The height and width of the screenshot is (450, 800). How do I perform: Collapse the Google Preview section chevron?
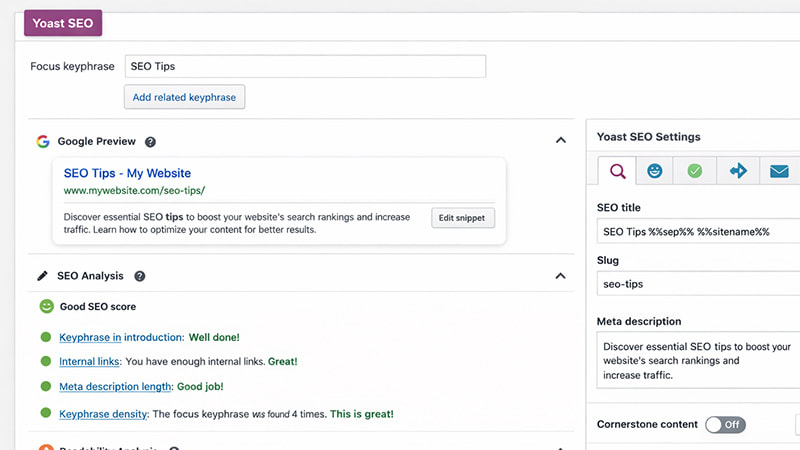tap(561, 140)
